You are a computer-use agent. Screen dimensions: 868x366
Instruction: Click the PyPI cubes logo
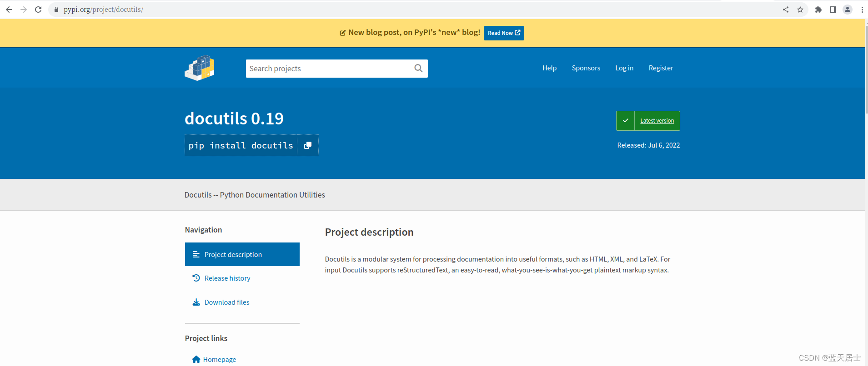point(200,68)
